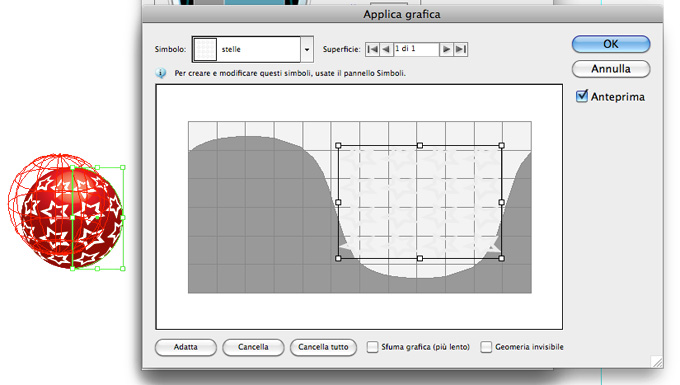680x385 pixels.
Task: Go to the first surface
Action: (373, 49)
